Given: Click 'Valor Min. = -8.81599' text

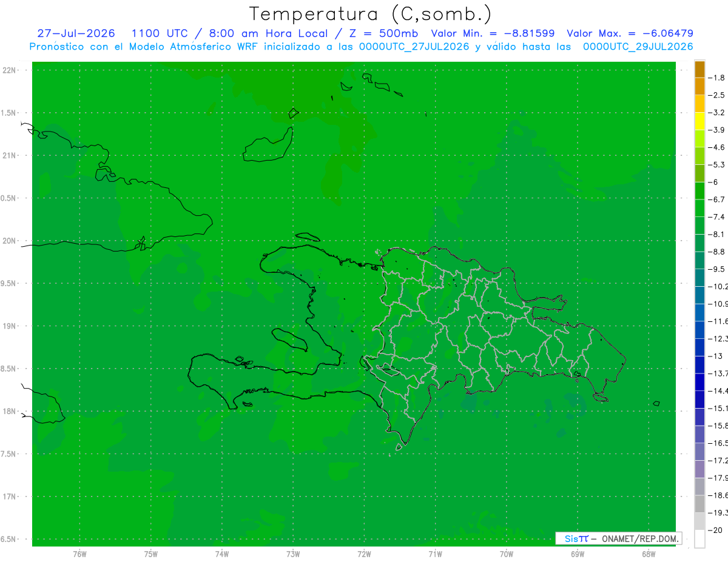Looking at the screenshot, I should click(492, 33).
